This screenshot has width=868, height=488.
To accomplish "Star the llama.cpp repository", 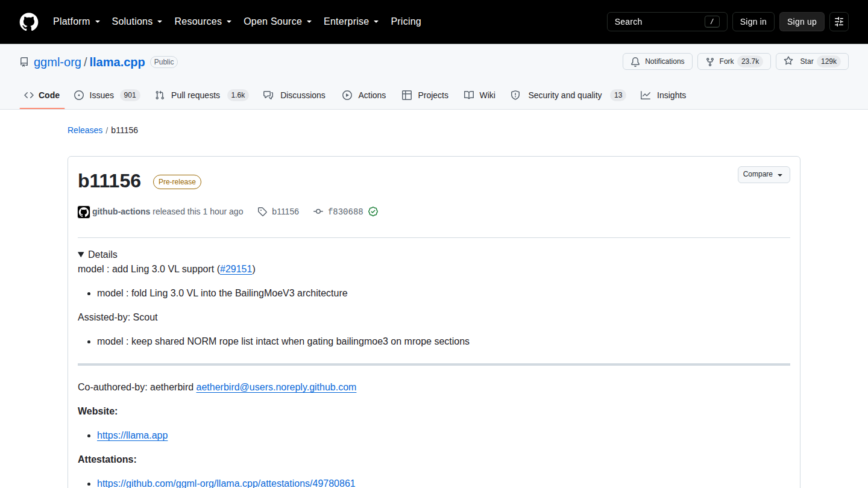I will [x=812, y=61].
